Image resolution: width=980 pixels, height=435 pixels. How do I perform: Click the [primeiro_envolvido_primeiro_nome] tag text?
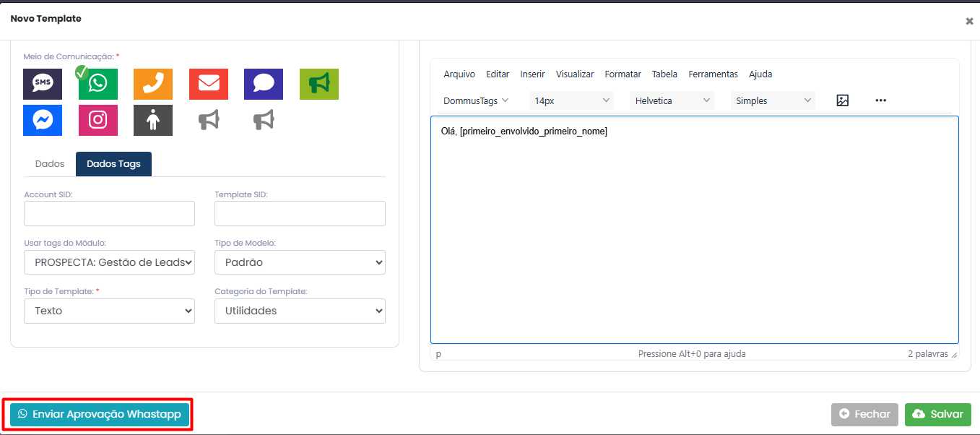[534, 131]
